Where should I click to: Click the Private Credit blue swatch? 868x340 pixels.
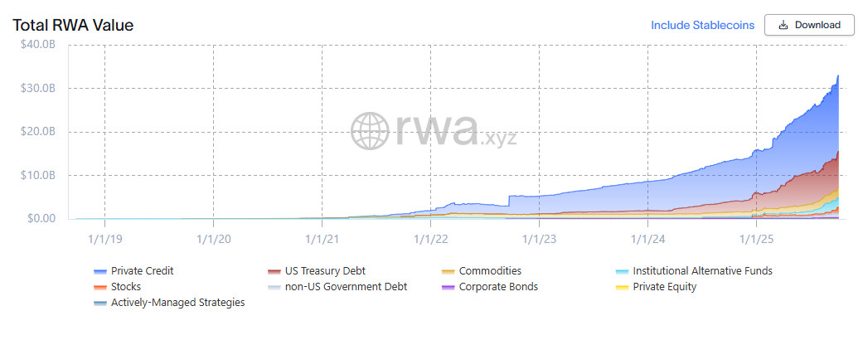click(100, 271)
